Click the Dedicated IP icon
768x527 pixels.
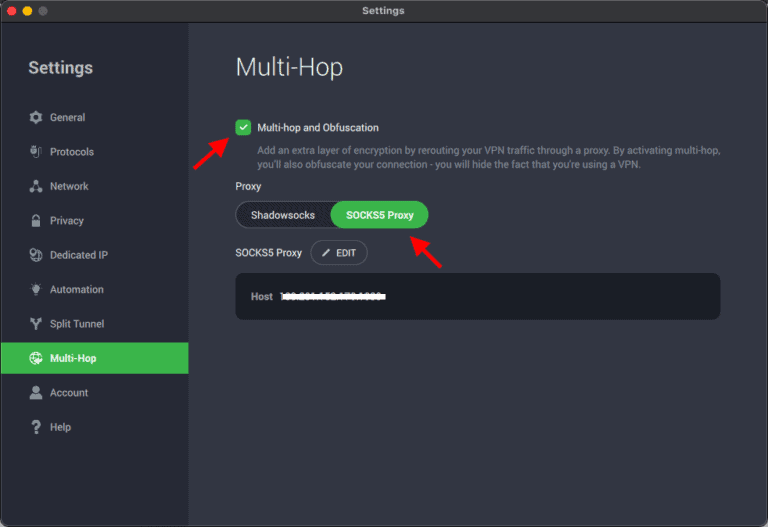tap(36, 255)
